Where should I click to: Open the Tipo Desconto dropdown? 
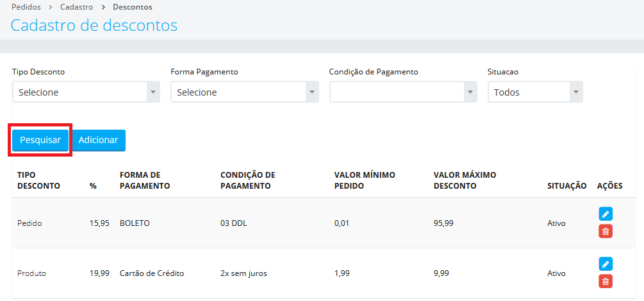tap(87, 92)
